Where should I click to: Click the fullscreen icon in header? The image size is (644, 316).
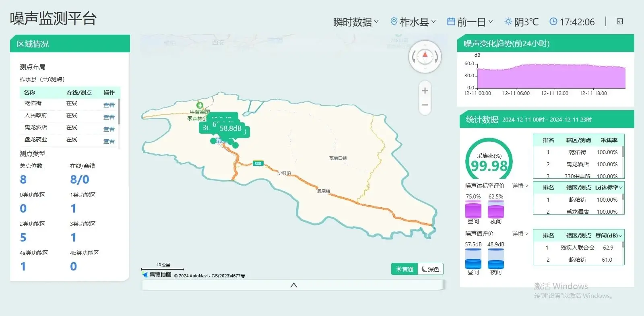[x=620, y=21]
